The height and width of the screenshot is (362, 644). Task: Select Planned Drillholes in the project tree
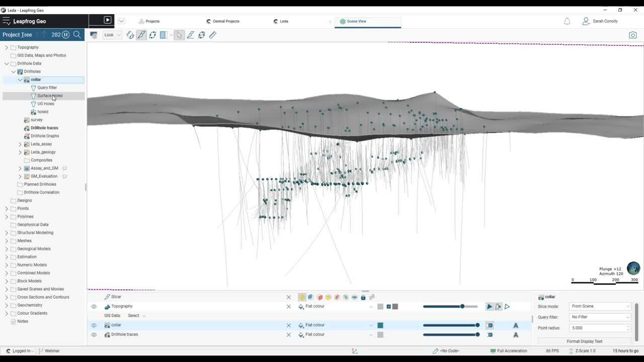[x=40, y=184]
